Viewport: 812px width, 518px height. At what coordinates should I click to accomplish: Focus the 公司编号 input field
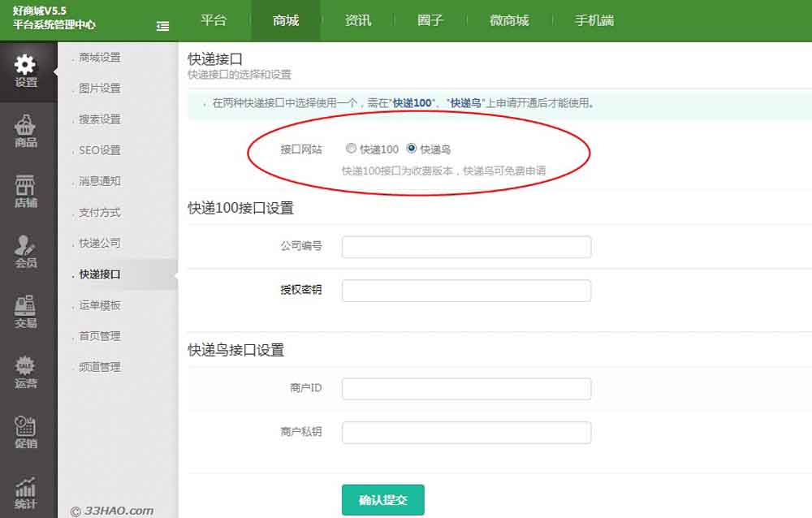coord(466,247)
